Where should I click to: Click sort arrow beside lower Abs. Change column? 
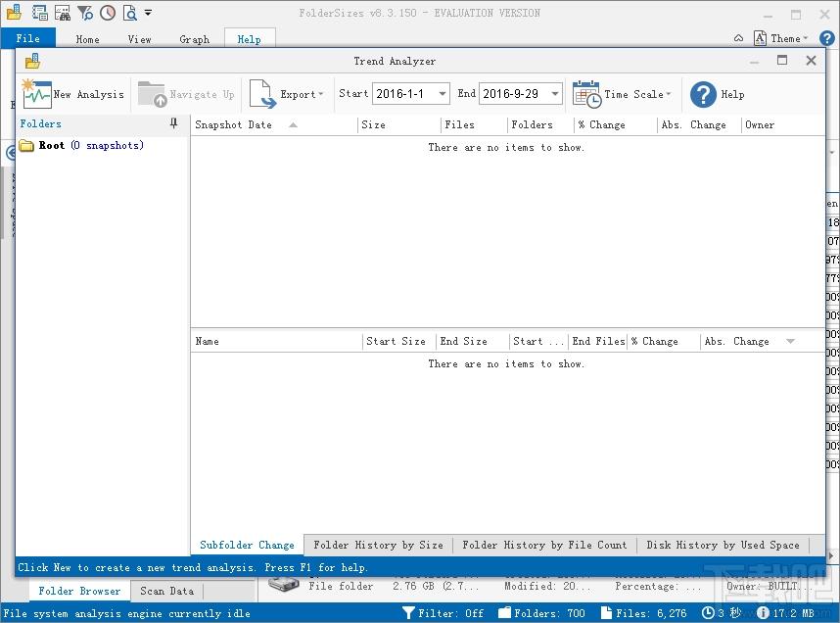tap(790, 342)
